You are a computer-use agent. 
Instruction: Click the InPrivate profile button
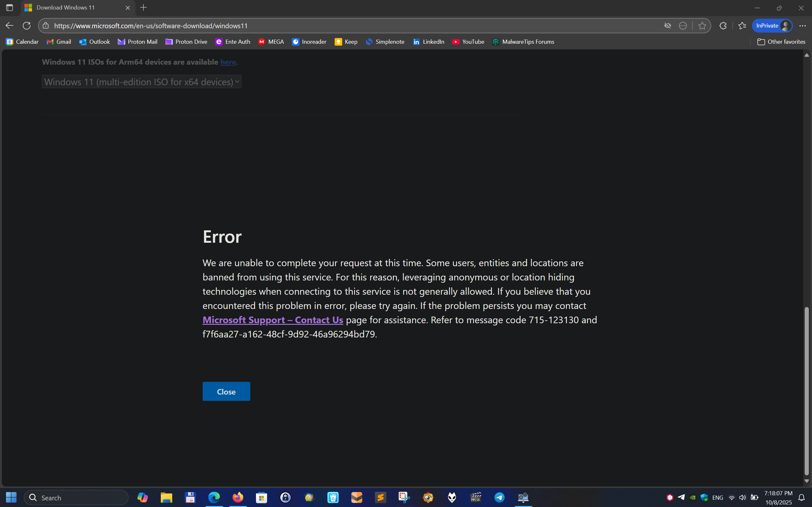pos(772,25)
